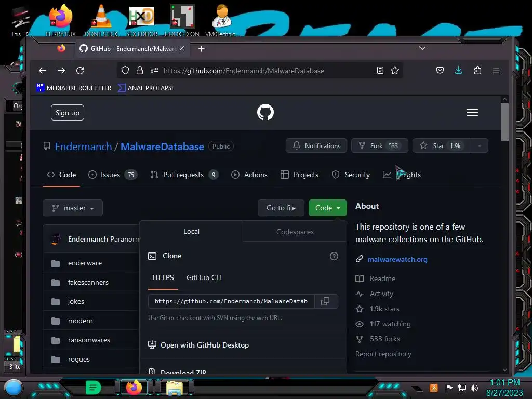Select the Local tab in clone panel
Viewport: 532px width, 399px height.
[191, 231]
